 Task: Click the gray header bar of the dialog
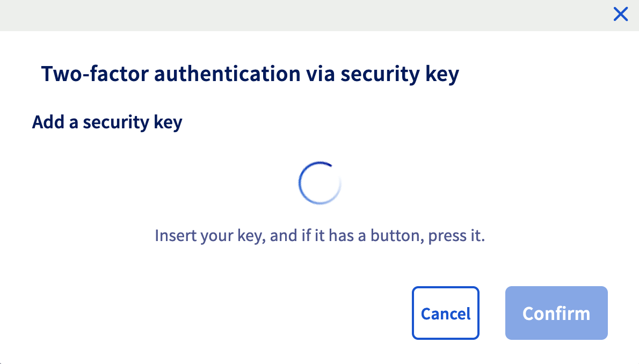(268, 15)
